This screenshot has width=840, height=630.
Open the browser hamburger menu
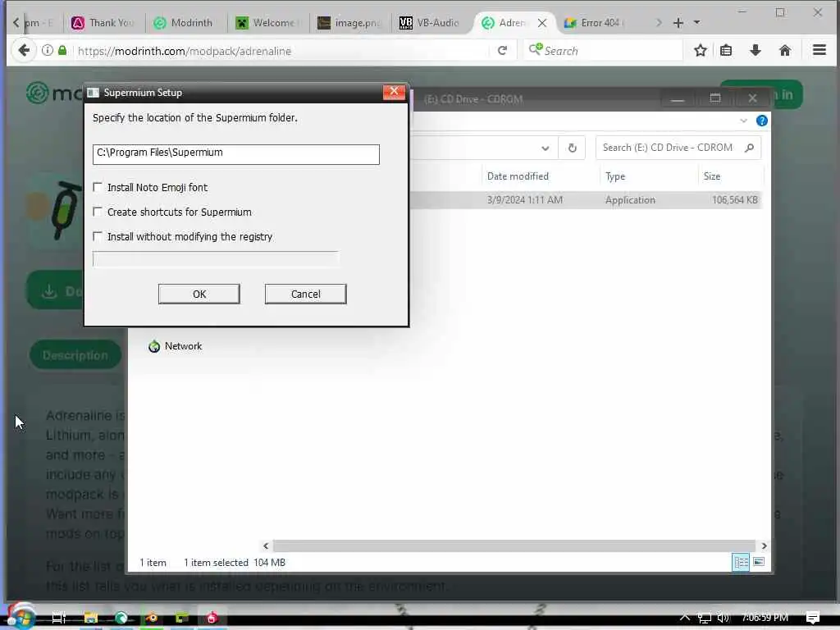(819, 50)
